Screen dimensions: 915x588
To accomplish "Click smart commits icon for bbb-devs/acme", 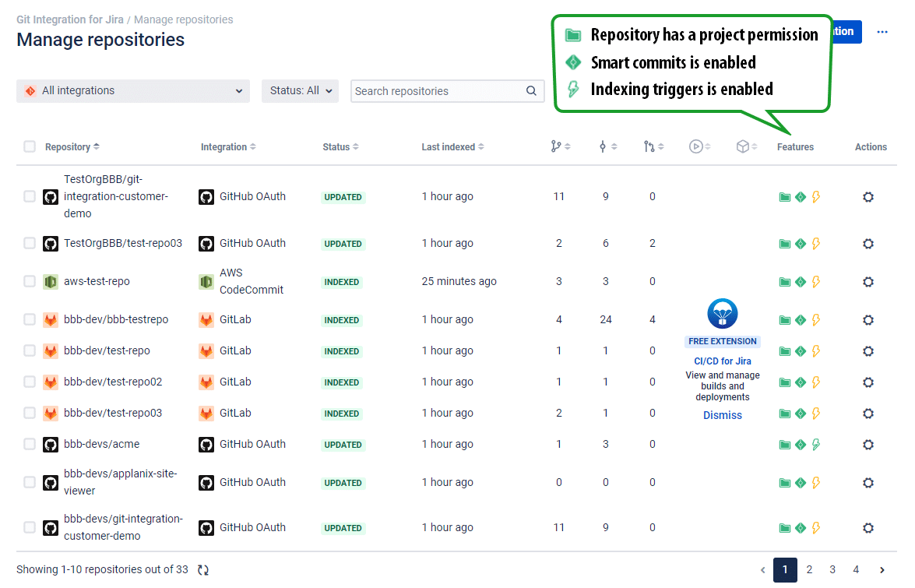I will [801, 445].
